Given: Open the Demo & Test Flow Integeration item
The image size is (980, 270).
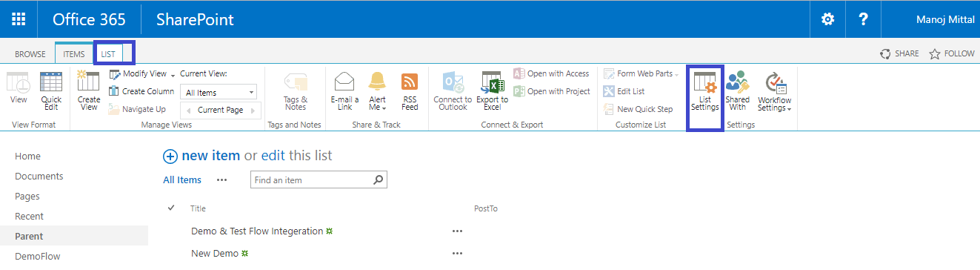Looking at the screenshot, I should [257, 231].
